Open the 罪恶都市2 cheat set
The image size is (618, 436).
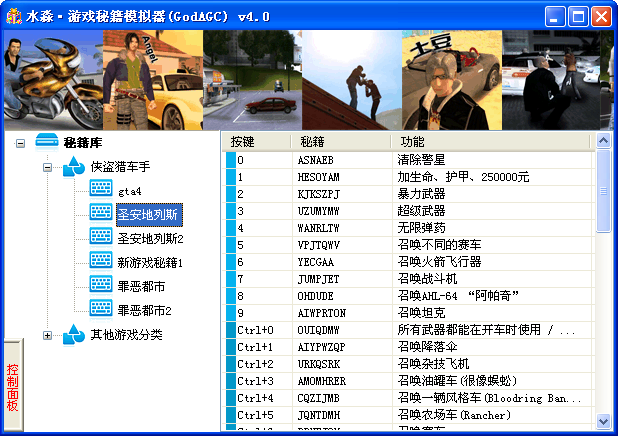point(144,311)
